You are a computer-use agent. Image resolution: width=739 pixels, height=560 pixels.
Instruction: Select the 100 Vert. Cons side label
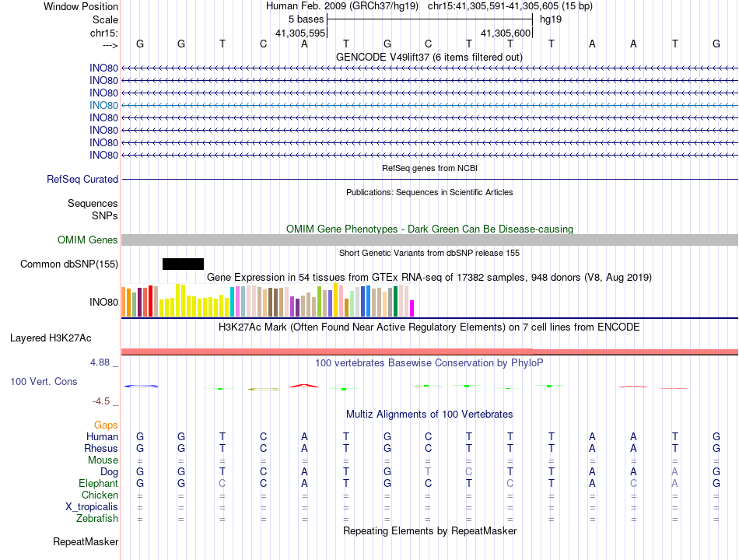pyautogui.click(x=44, y=381)
